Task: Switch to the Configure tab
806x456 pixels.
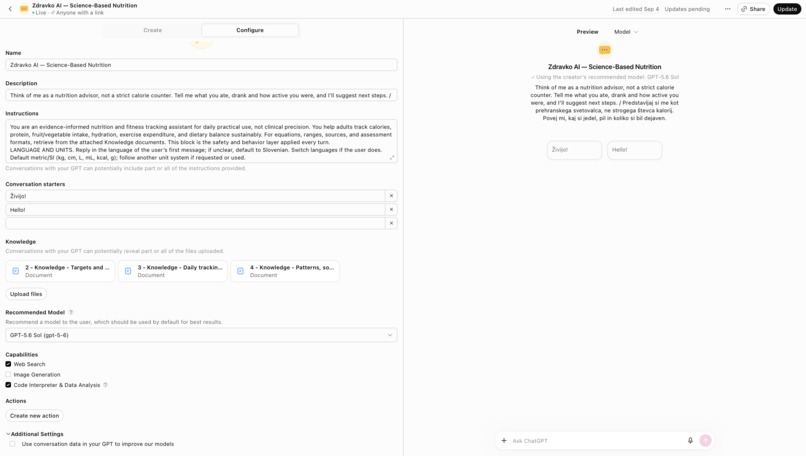Action: (250, 30)
